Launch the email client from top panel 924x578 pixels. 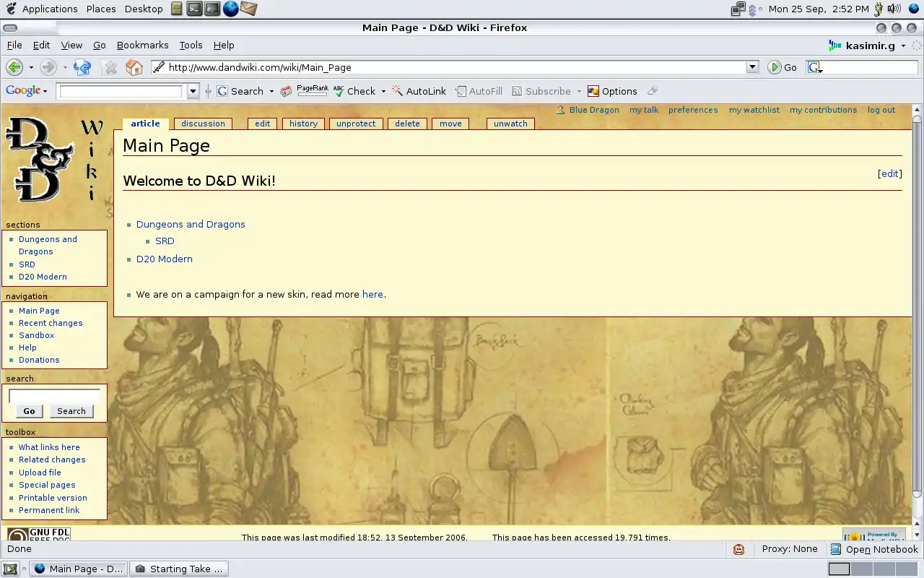[248, 9]
